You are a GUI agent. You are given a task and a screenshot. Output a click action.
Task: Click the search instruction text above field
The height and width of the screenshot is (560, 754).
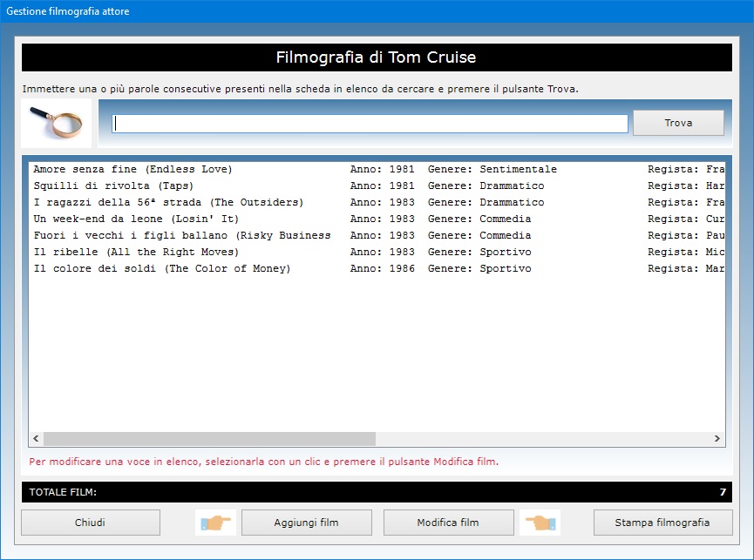[301, 89]
